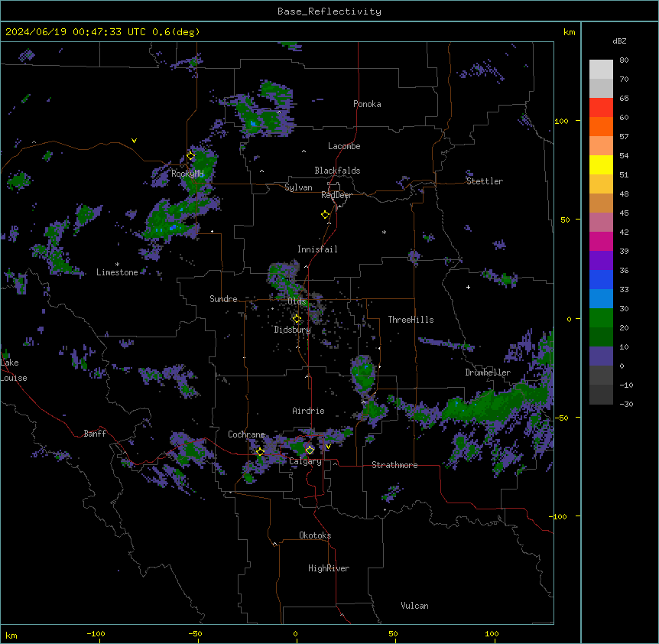This screenshot has width=659, height=644.
Task: Click the yellow diamond marker south of RedDeer
Action: (x=326, y=215)
